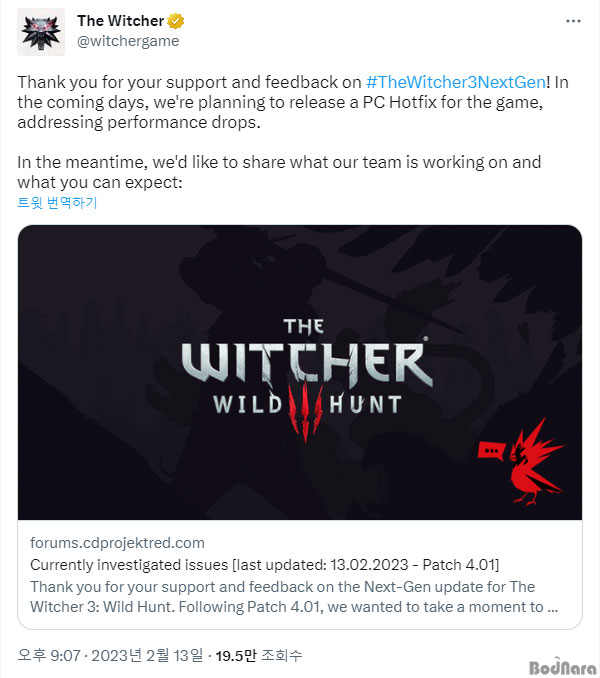
Task: Click the tweet text about the PC Hotfix
Action: pos(293,102)
